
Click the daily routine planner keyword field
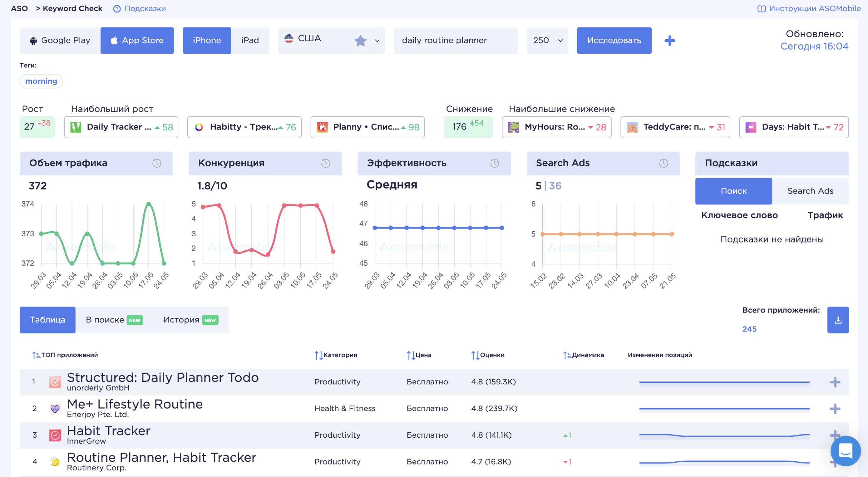tap(455, 40)
